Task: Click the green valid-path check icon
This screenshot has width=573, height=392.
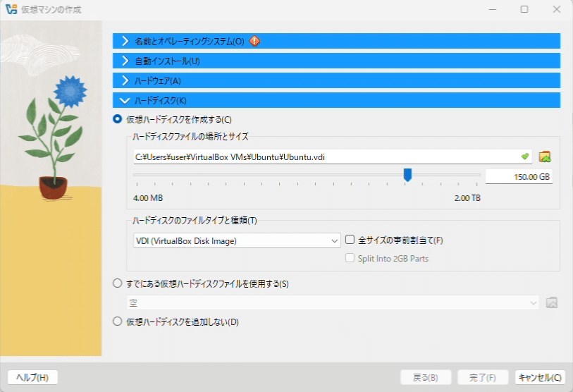Action: [525, 157]
